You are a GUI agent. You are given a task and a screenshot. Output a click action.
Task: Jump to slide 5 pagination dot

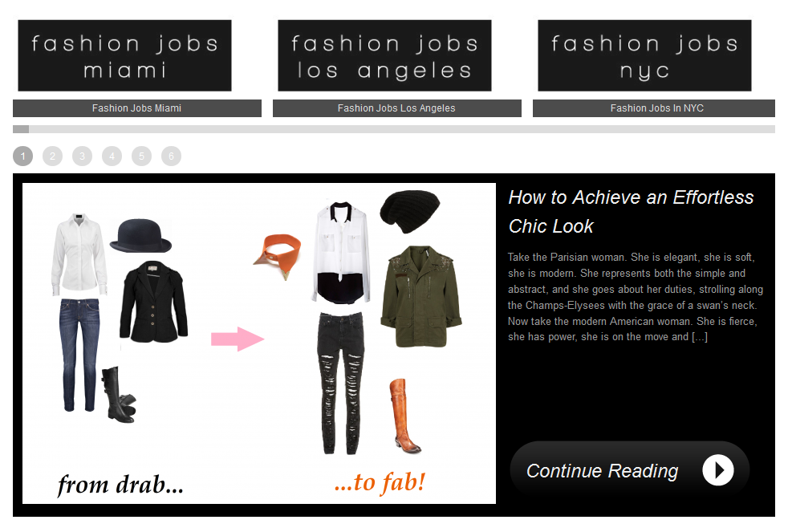(x=141, y=156)
